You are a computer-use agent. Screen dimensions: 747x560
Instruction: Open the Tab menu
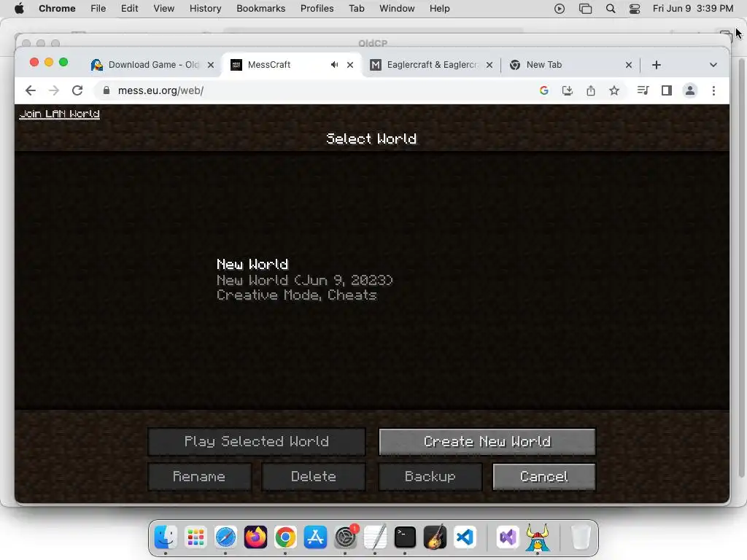coord(356,9)
